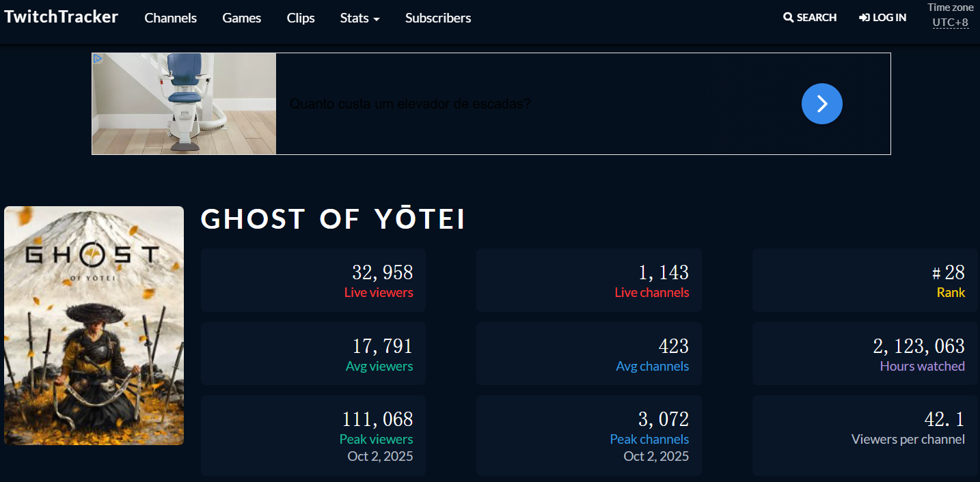The height and width of the screenshot is (482, 980).
Task: Click the AdChoices icon on the banner
Action: pos(98,59)
